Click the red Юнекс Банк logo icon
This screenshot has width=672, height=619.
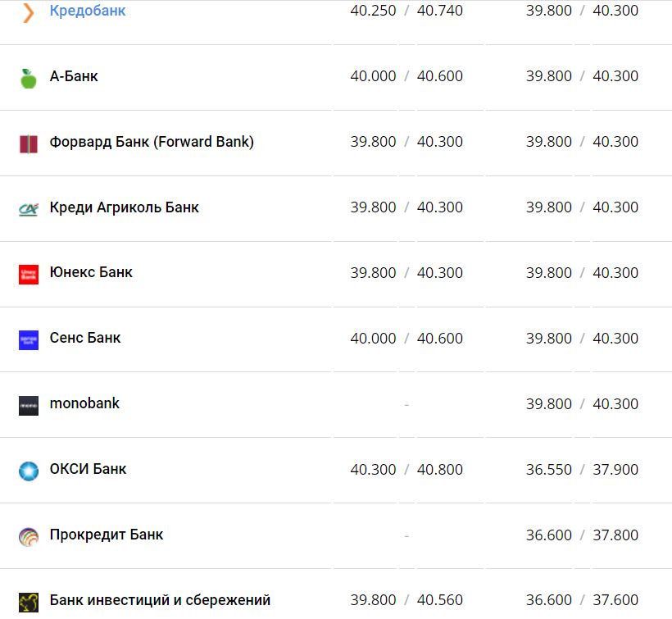pyautogui.click(x=29, y=274)
